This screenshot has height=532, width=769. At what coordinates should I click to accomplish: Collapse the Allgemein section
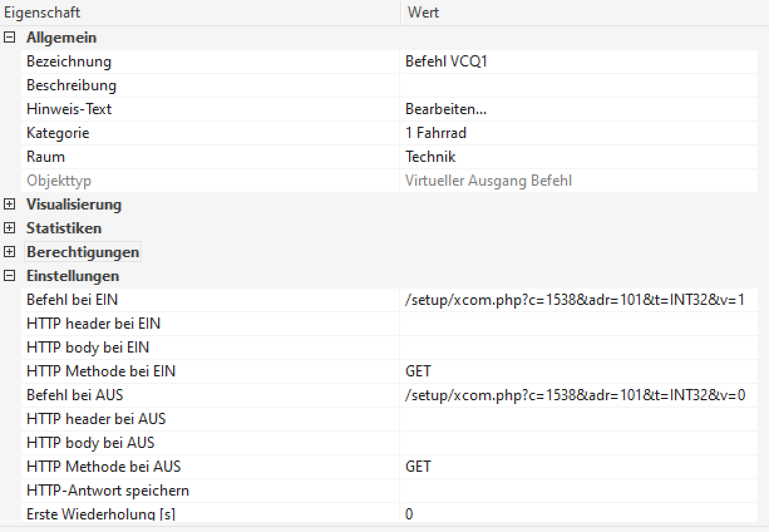pos(9,38)
